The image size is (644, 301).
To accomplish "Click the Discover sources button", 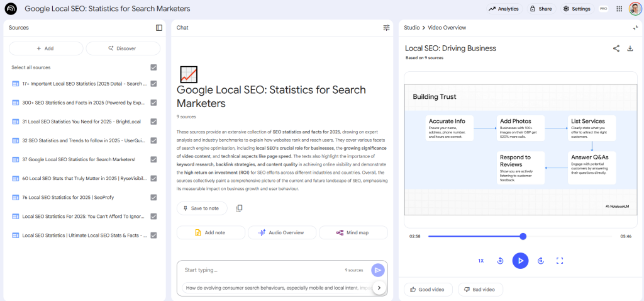I will tap(123, 48).
